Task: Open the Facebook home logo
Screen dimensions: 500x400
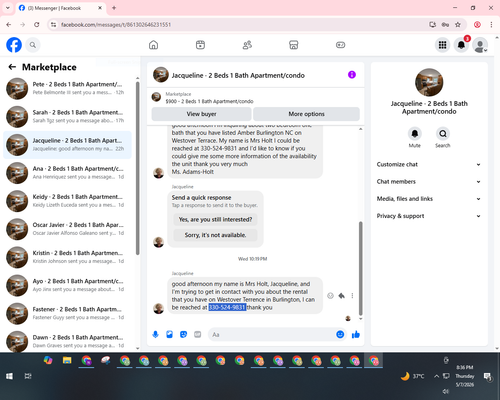Action: click(14, 45)
